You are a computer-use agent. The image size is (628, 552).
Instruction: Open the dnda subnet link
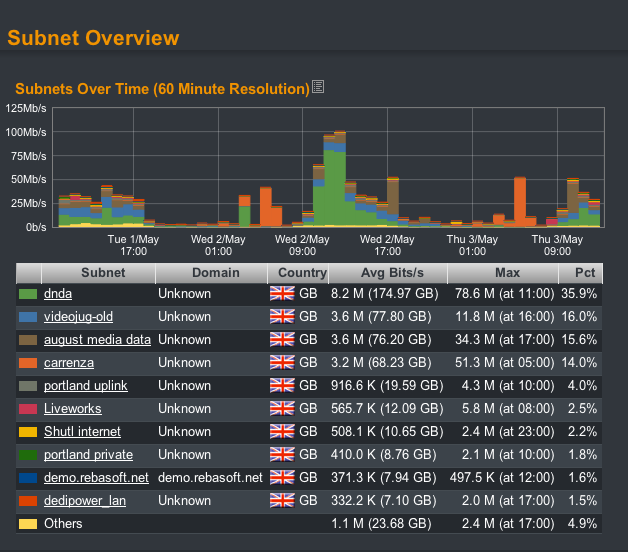(x=58, y=294)
